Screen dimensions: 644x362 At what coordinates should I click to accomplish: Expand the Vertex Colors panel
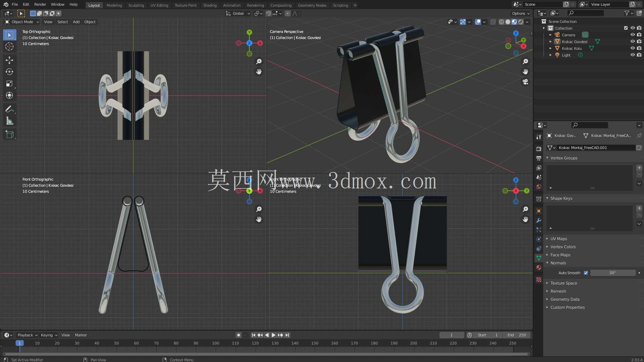coord(563,247)
